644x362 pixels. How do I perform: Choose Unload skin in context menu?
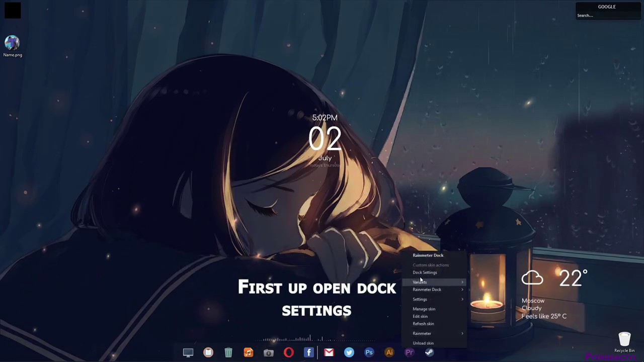coord(423,343)
